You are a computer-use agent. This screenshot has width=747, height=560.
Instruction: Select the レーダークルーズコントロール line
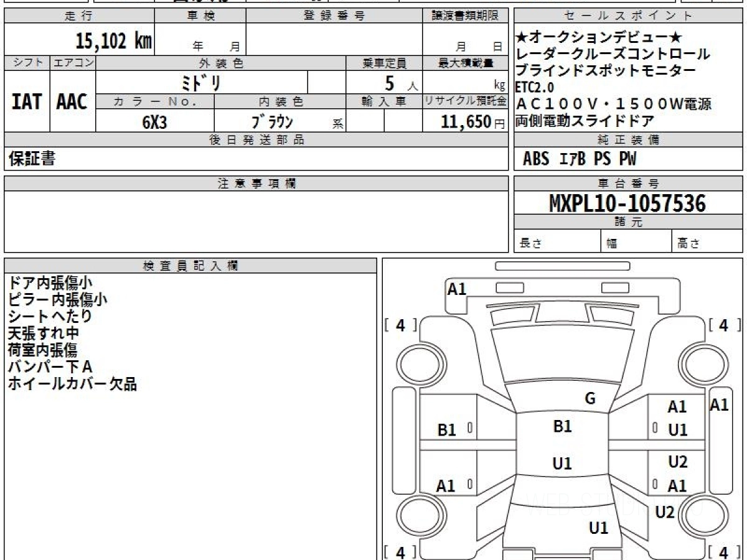tap(613, 54)
